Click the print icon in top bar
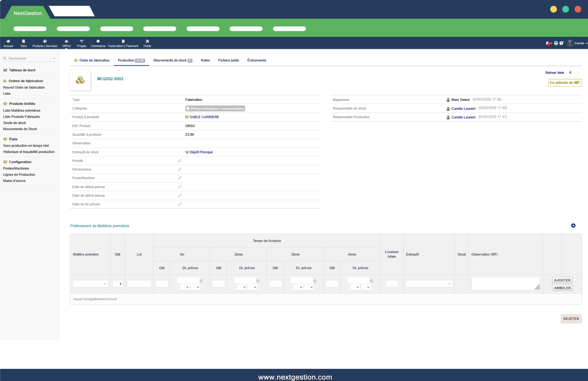Viewport: 588px width, 381px height. click(556, 43)
